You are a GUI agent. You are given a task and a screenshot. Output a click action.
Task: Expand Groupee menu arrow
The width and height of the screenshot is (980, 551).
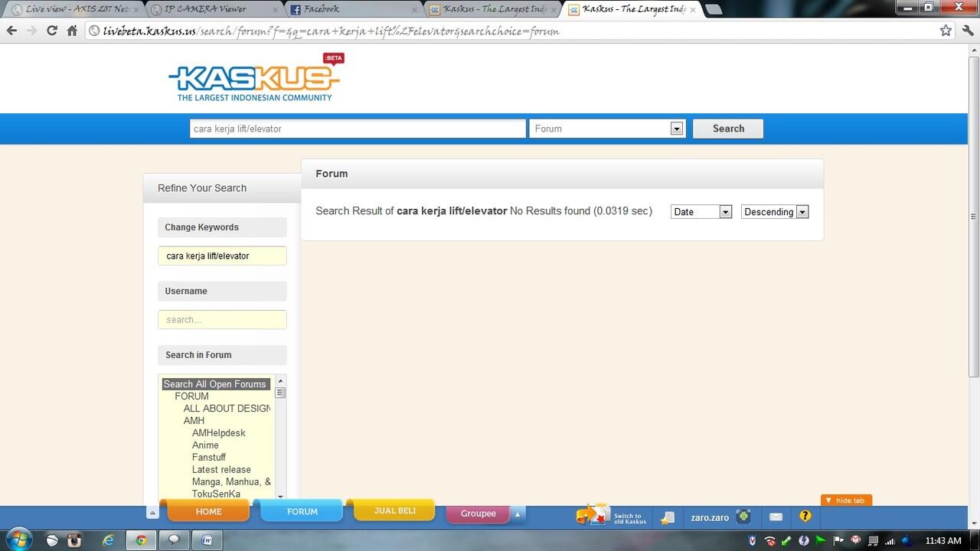[x=518, y=514]
